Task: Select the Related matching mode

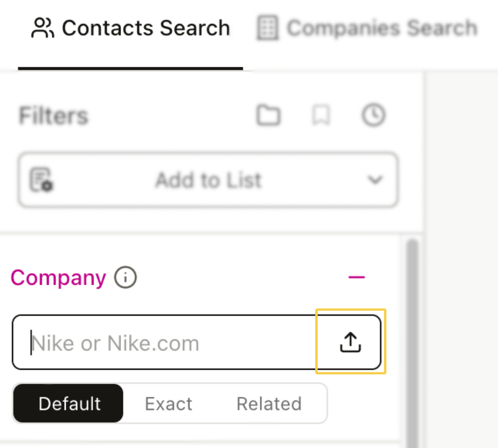Action: coord(269,404)
